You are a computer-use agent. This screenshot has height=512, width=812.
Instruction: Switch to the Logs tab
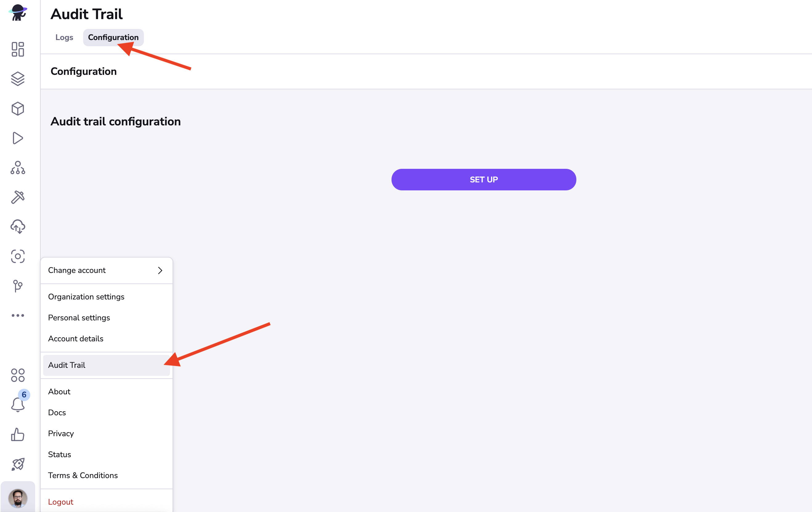coord(64,38)
